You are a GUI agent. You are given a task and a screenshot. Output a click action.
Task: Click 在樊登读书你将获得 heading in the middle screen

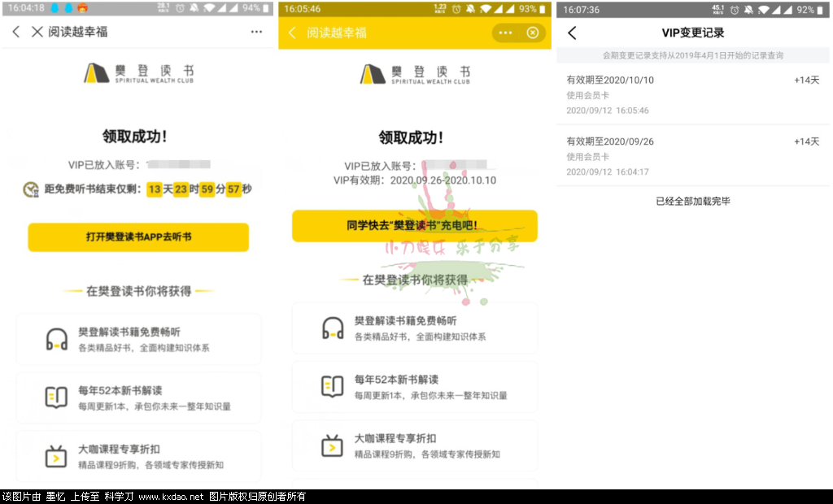tap(415, 280)
